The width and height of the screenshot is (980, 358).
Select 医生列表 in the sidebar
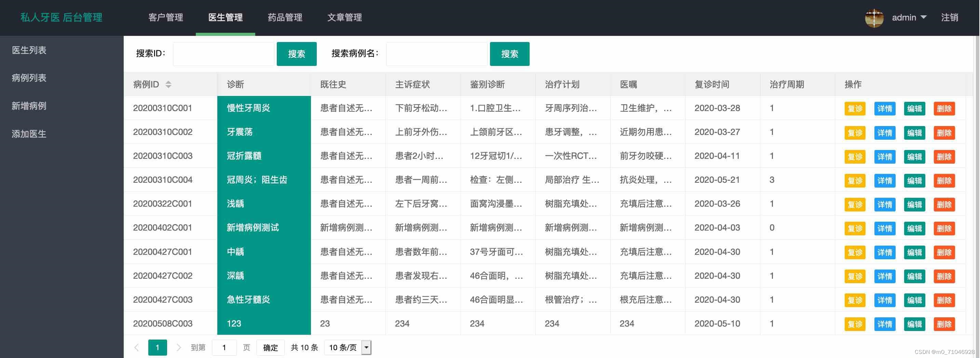tap(29, 50)
